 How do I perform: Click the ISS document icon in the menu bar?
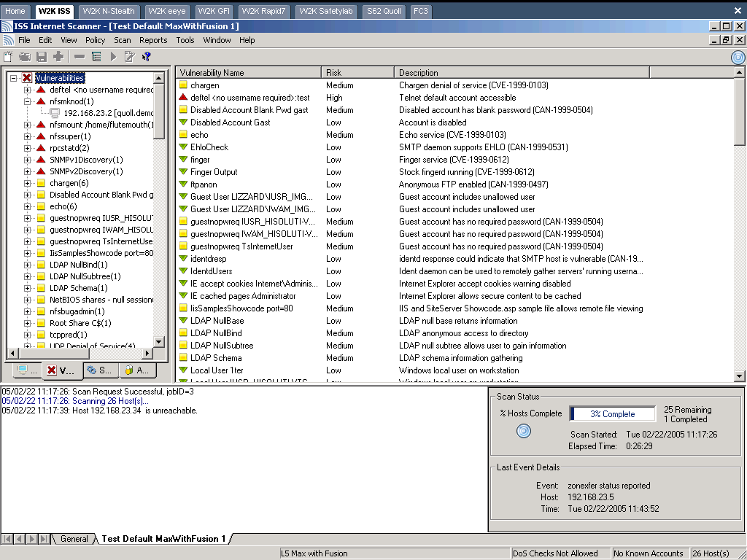coord(8,40)
